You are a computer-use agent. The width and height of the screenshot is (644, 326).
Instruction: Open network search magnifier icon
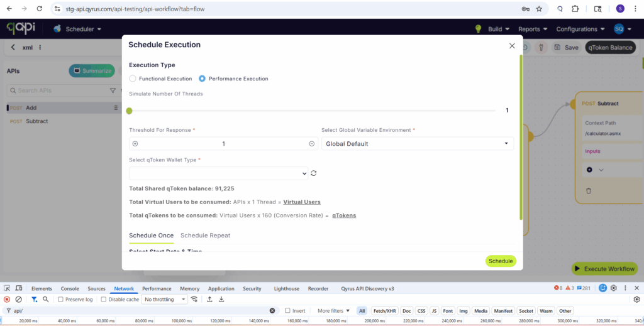[45, 300]
